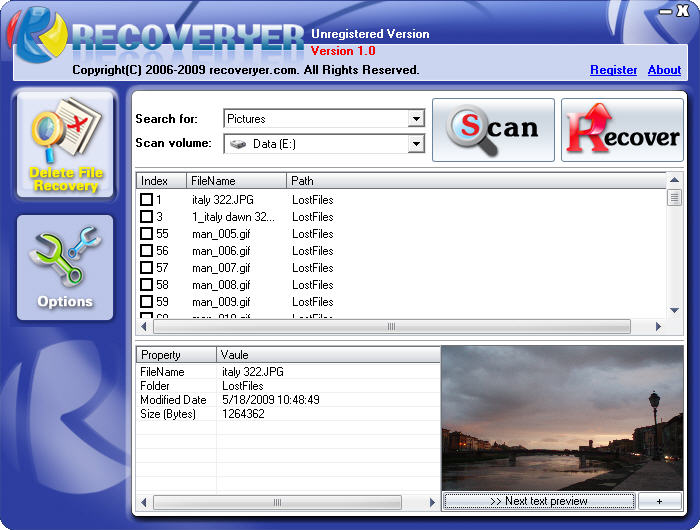
Task: Open the Register link
Action: (613, 70)
